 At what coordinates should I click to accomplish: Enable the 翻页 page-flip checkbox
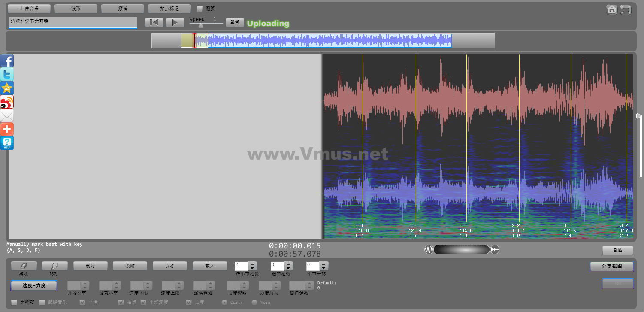[200, 9]
